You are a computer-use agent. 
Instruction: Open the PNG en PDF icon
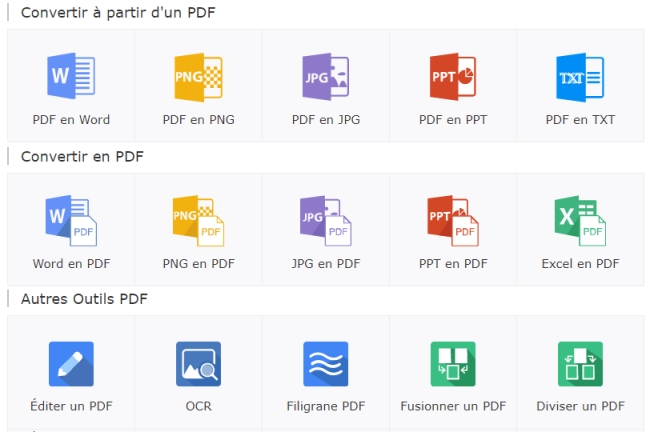tap(199, 221)
